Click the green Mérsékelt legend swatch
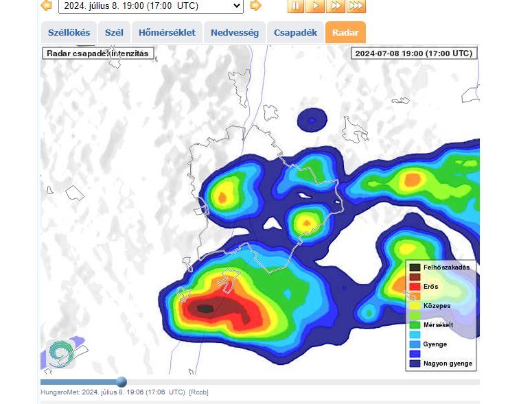The width and height of the screenshot is (532, 404). click(x=415, y=325)
